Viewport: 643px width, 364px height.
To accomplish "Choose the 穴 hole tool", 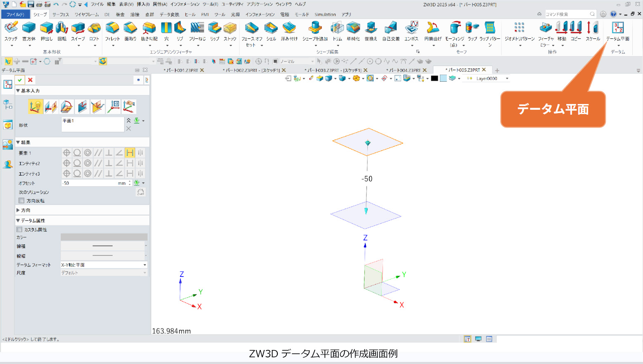I will [x=166, y=31].
